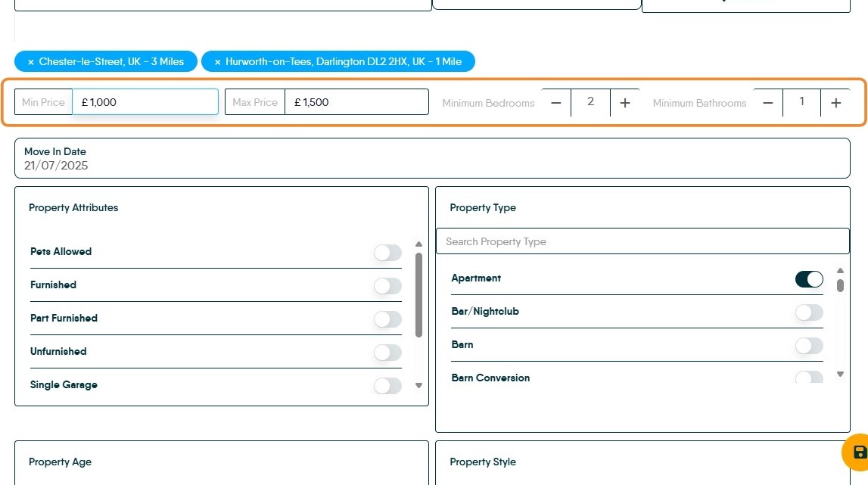Click the Barn Conversion label text
This screenshot has width=868, height=485.
pyautogui.click(x=490, y=378)
